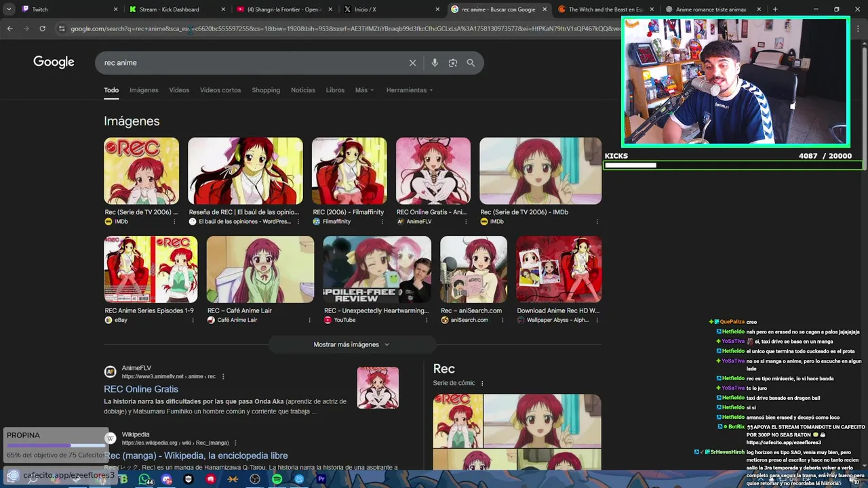Select the Noticias search filter
The image size is (868, 488).
tap(303, 90)
